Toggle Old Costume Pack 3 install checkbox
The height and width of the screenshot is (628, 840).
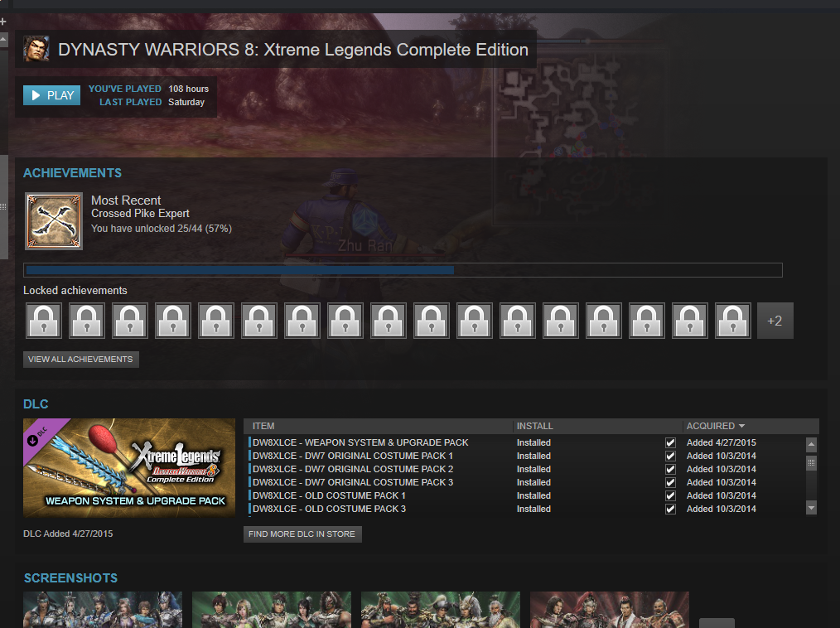tap(670, 509)
